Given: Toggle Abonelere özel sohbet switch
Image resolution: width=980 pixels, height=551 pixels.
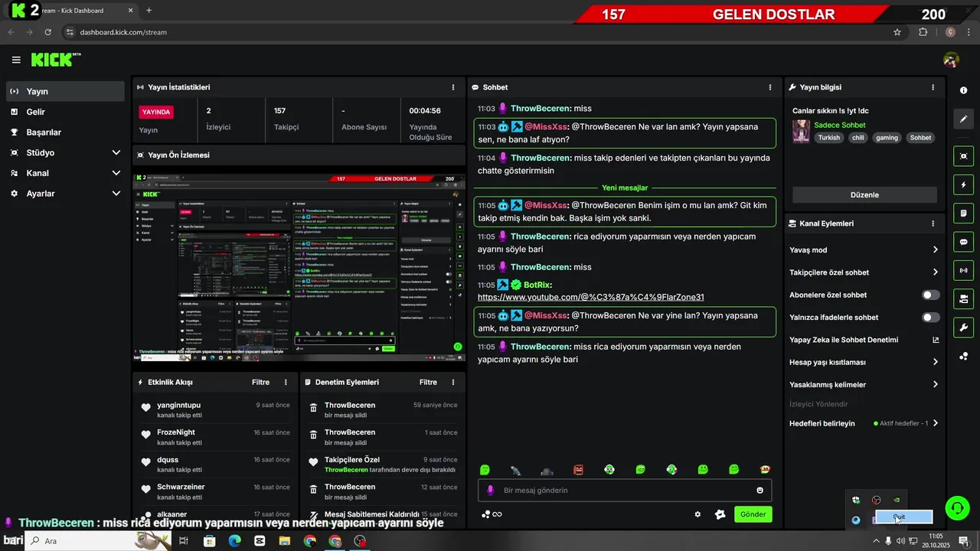Looking at the screenshot, I should click(x=930, y=295).
